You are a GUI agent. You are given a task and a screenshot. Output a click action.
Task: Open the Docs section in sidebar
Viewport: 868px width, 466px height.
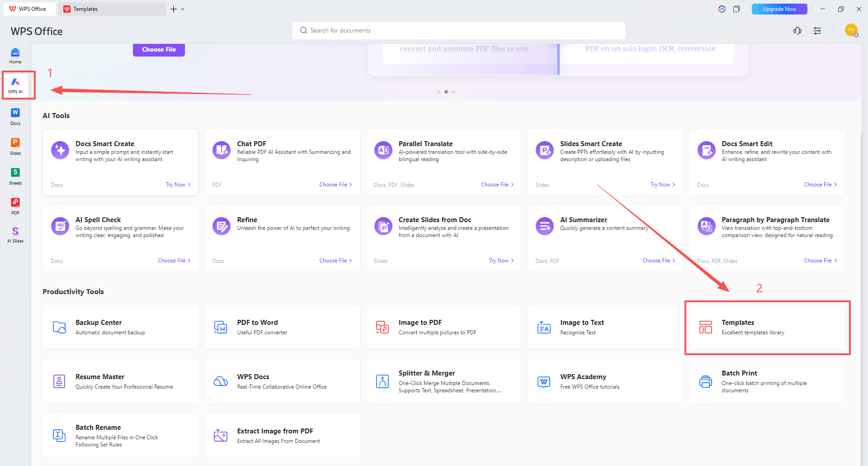pos(15,116)
